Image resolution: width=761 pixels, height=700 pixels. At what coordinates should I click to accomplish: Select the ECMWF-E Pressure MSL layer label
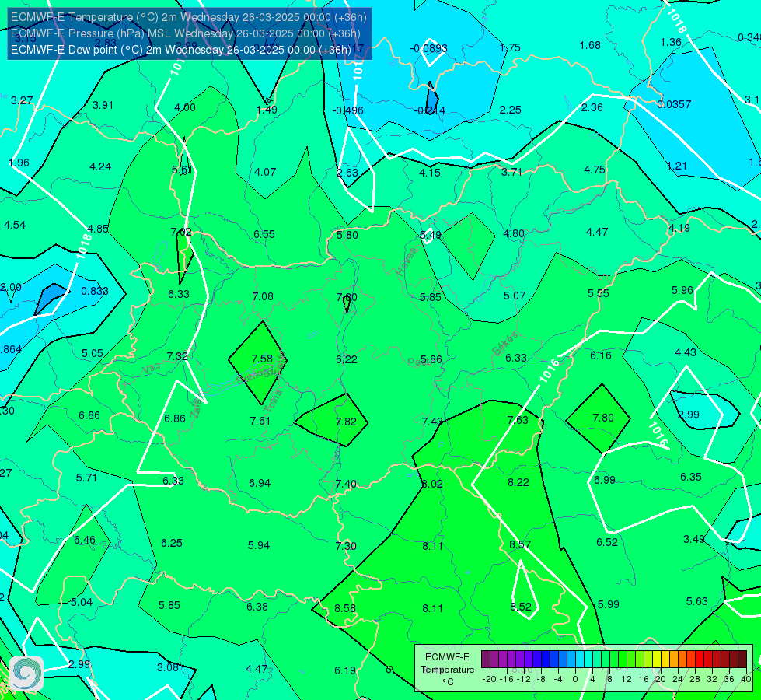[186, 33]
